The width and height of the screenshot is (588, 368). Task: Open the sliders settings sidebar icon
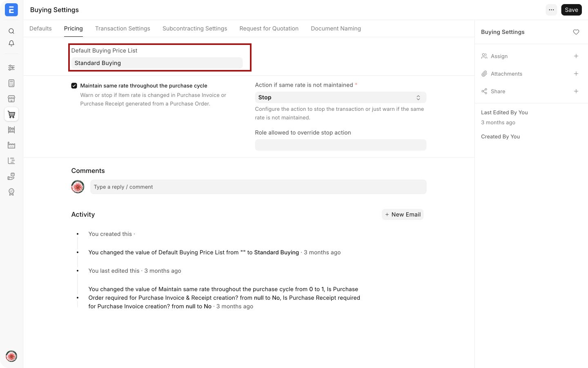pyautogui.click(x=11, y=67)
